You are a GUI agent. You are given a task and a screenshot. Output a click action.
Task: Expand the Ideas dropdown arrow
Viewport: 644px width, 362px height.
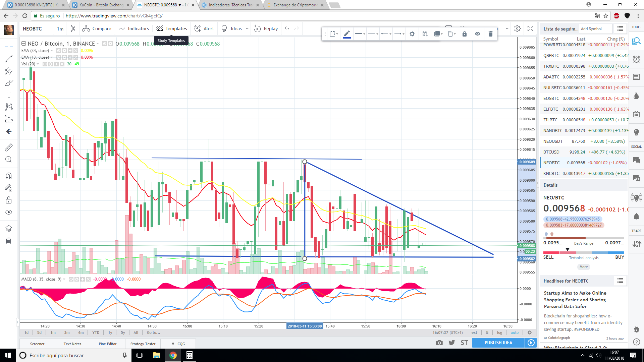[x=247, y=28]
